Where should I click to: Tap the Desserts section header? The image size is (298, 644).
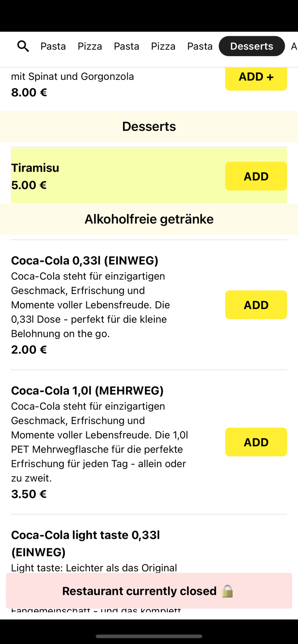[x=149, y=126]
